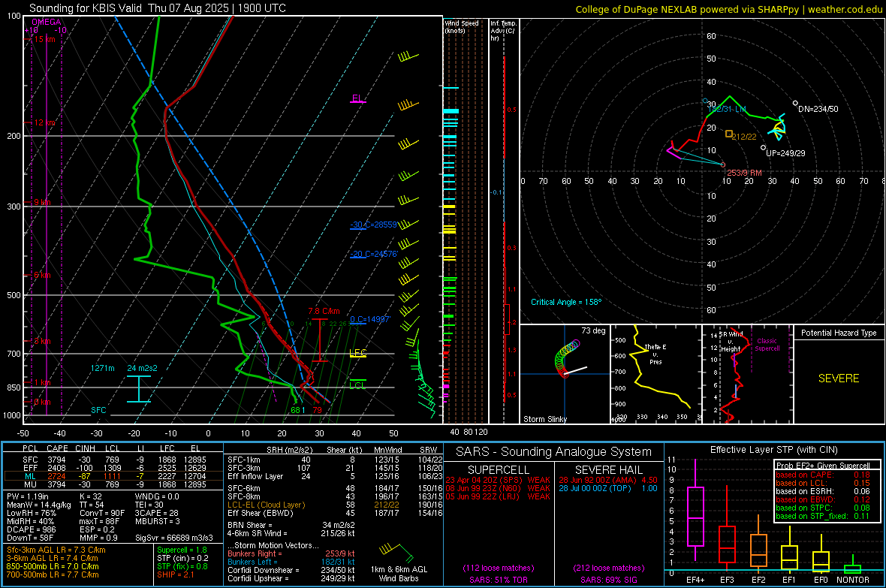Click the 'STP (cin) = 0.2' parameter
The width and height of the screenshot is (886, 588).
tap(182, 558)
